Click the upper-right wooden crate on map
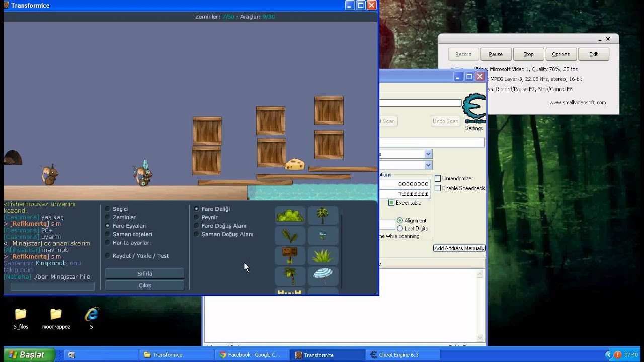 coord(329,110)
